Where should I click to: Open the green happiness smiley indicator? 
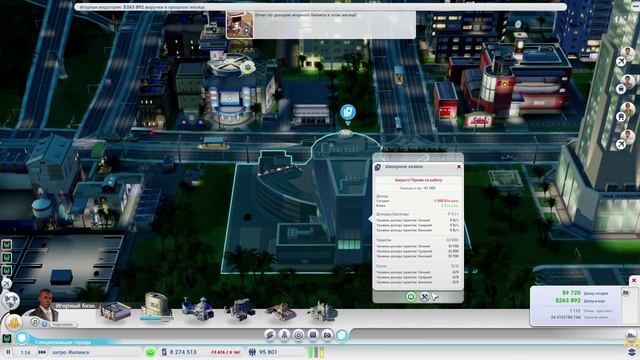point(150,352)
